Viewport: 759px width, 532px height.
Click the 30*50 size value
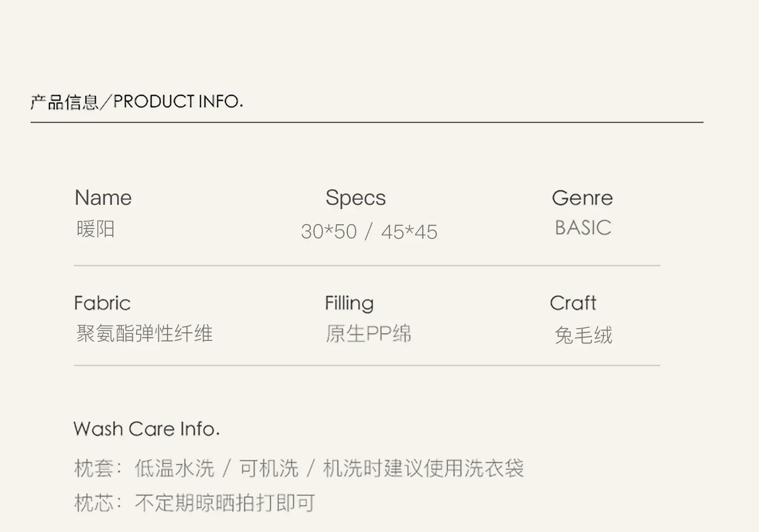point(329,232)
